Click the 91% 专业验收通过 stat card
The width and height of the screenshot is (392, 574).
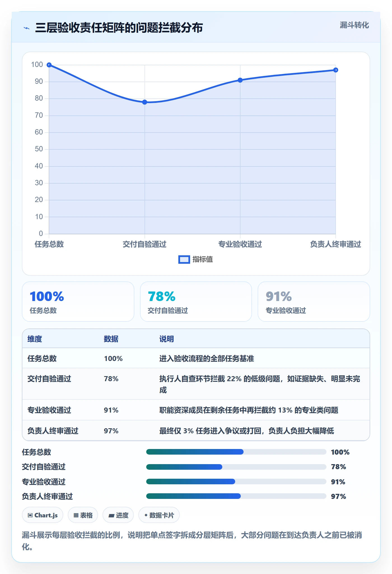click(314, 302)
